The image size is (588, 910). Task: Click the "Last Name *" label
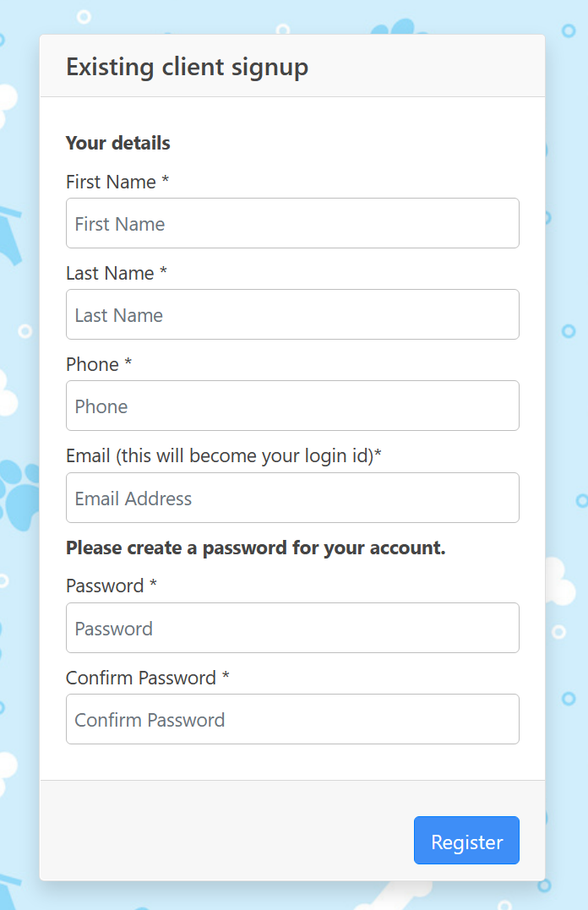tap(116, 273)
